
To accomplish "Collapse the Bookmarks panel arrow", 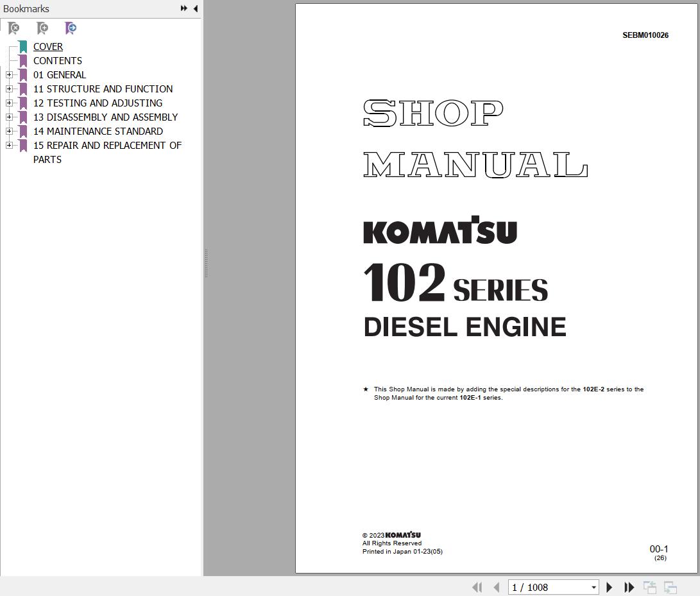I will click(x=196, y=8).
